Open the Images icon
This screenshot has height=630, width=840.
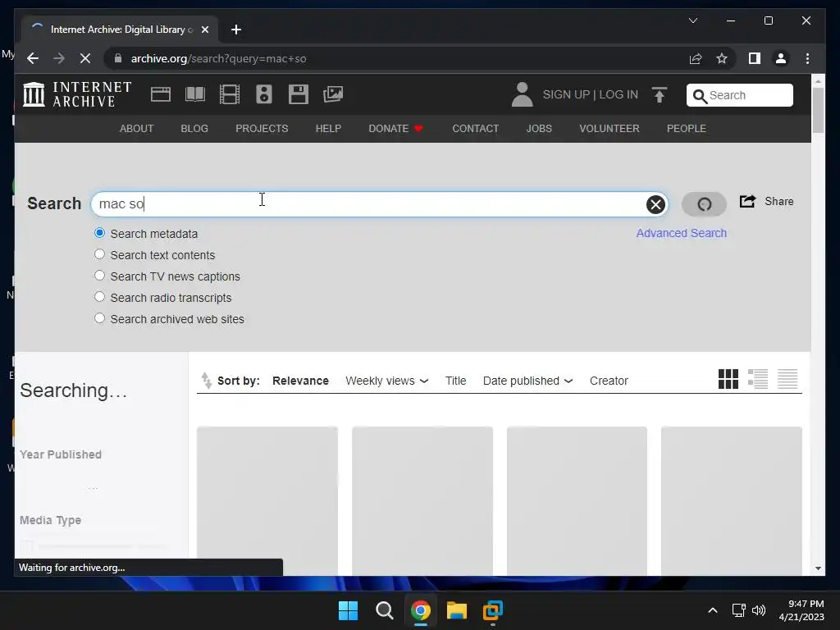point(333,94)
